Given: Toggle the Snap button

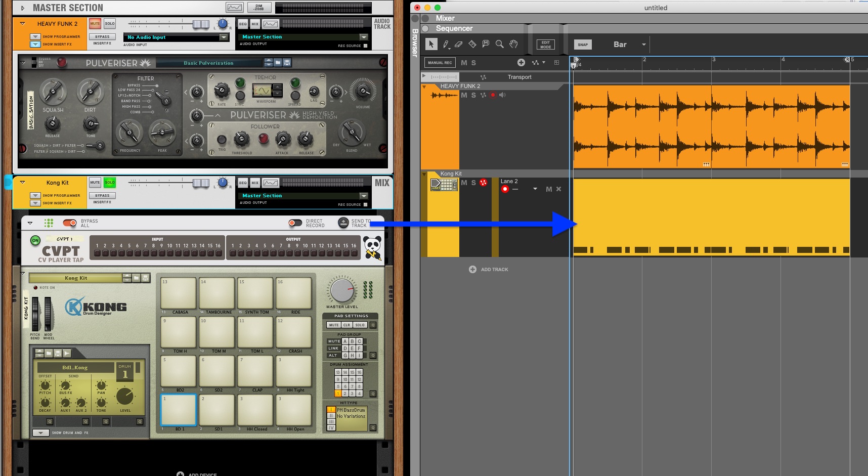Looking at the screenshot, I should (x=583, y=45).
